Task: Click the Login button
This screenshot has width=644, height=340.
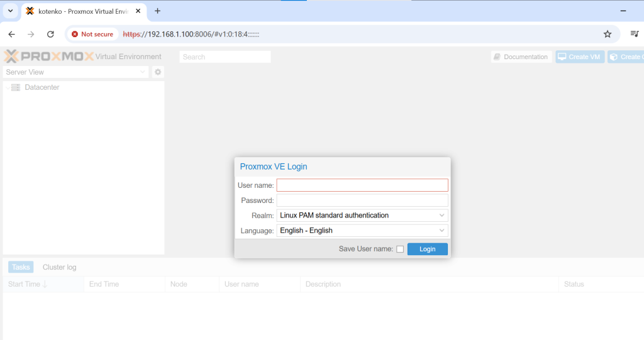Action: [428, 250]
